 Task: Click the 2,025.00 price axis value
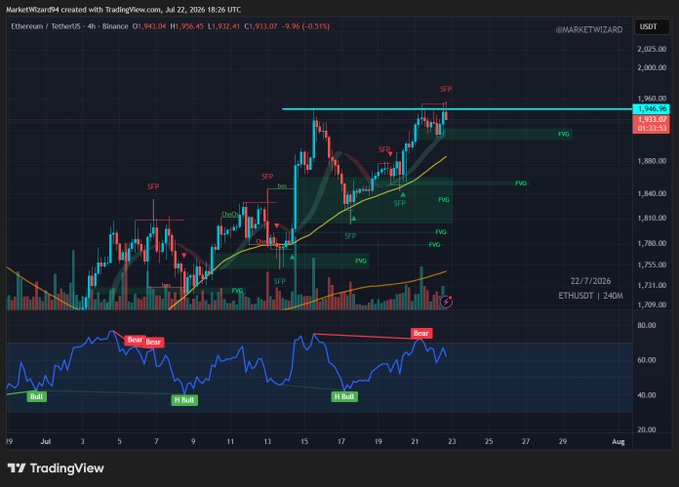(651, 49)
